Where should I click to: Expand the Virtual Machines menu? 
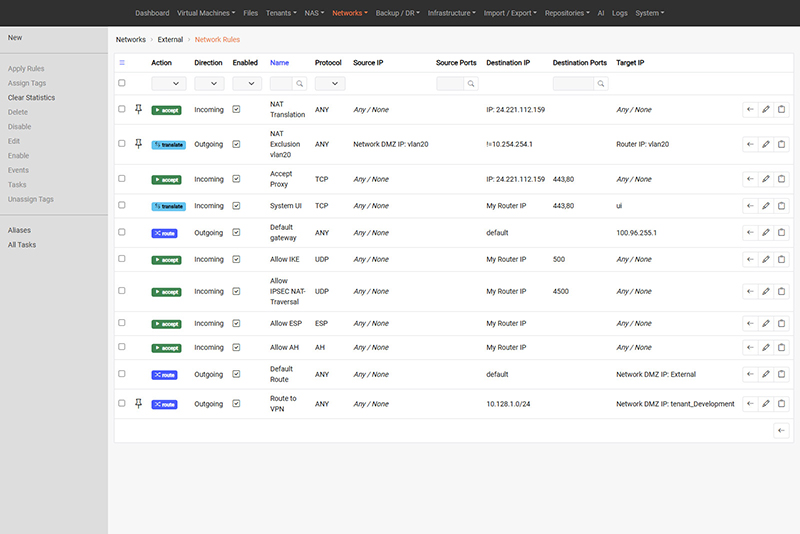[x=206, y=13]
